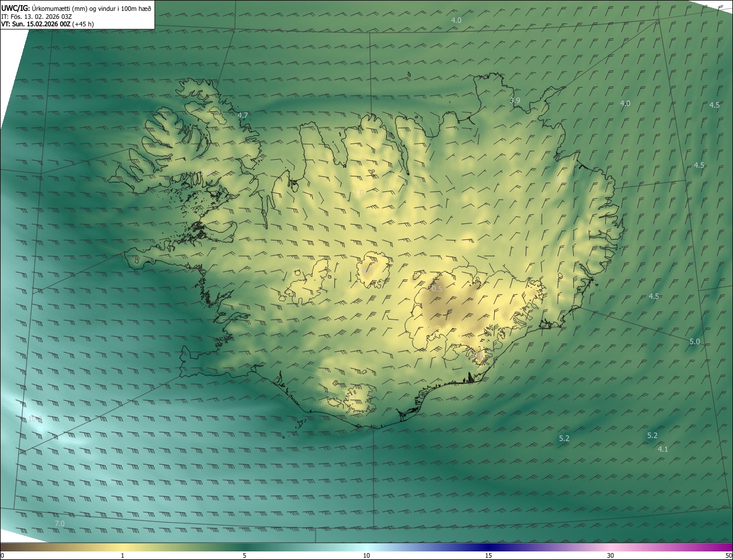Viewport: 733px width, 560px height.
Task: Click the 7.0 value label on the map
Action: point(60,523)
